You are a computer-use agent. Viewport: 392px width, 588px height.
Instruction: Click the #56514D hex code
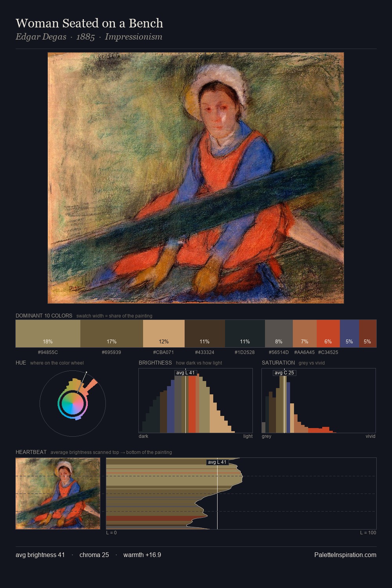coord(279,352)
